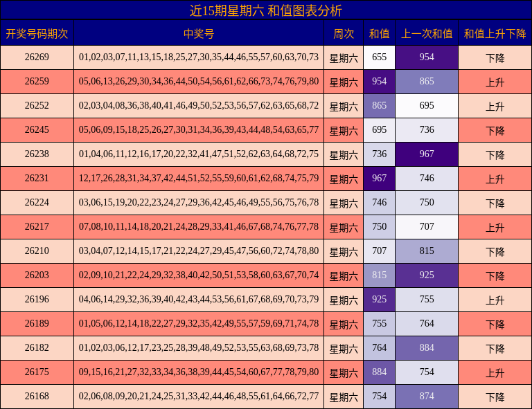Image resolution: width=532 pixels, height=409 pixels.
Task: Click sum value 655 in row 26269
Action: pos(379,57)
